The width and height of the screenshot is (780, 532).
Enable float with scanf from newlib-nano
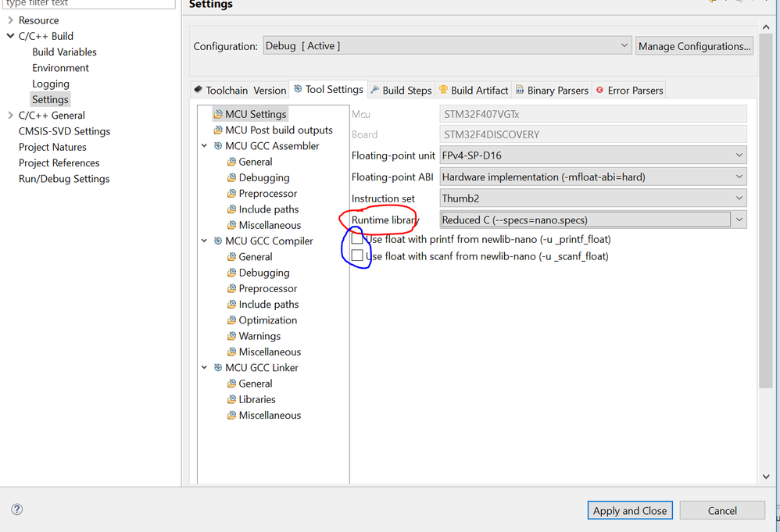[x=357, y=255]
